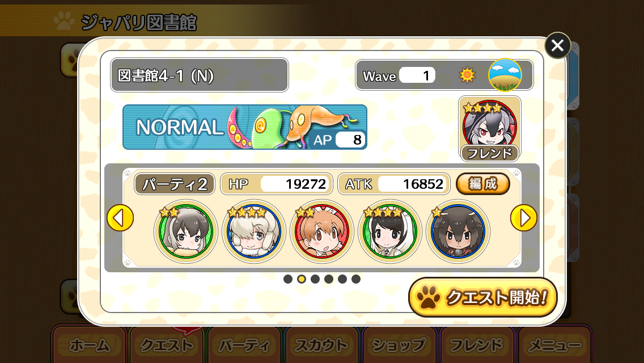Viewport: 644px width, 363px height.
Task: Select the two-star brown-haired party member
Action: click(185, 231)
